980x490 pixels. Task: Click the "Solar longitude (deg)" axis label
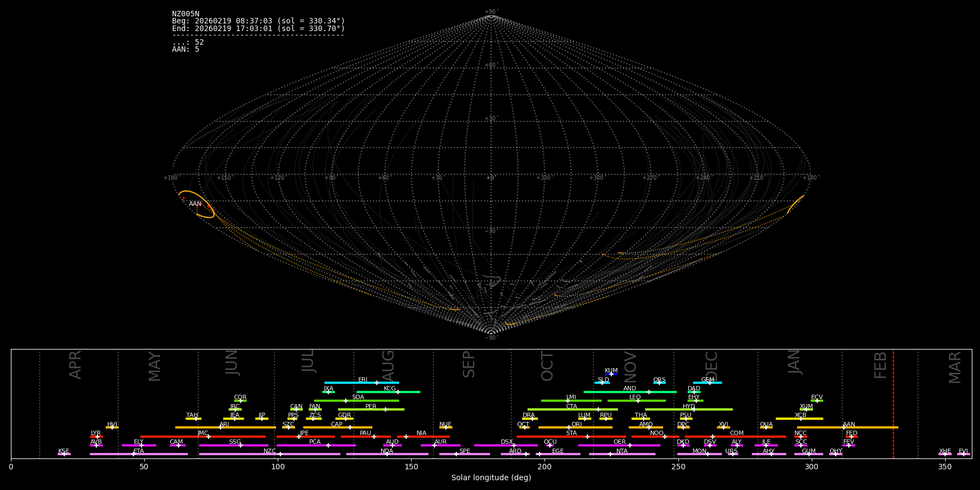tap(491, 478)
